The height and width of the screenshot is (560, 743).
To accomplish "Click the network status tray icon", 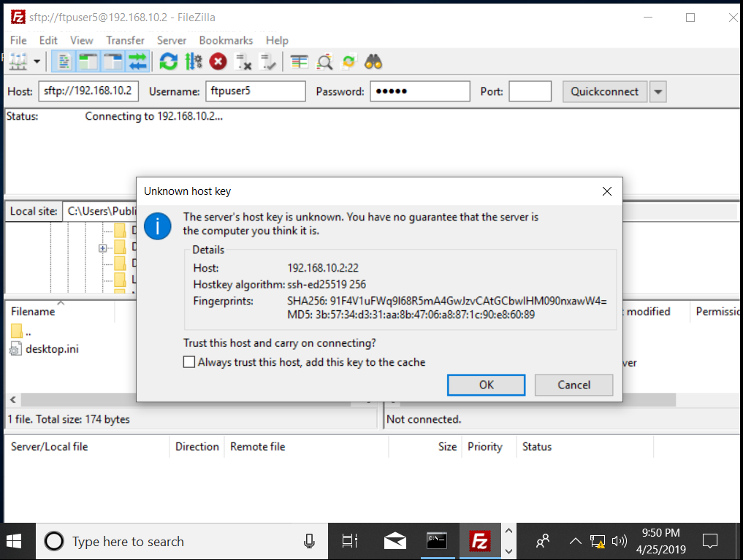I will (597, 541).
